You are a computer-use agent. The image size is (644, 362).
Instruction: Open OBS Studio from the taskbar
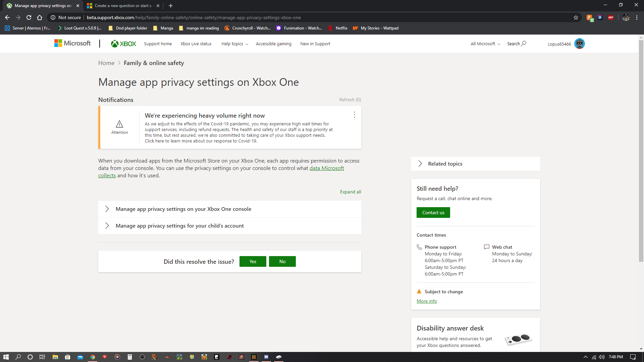[142, 357]
